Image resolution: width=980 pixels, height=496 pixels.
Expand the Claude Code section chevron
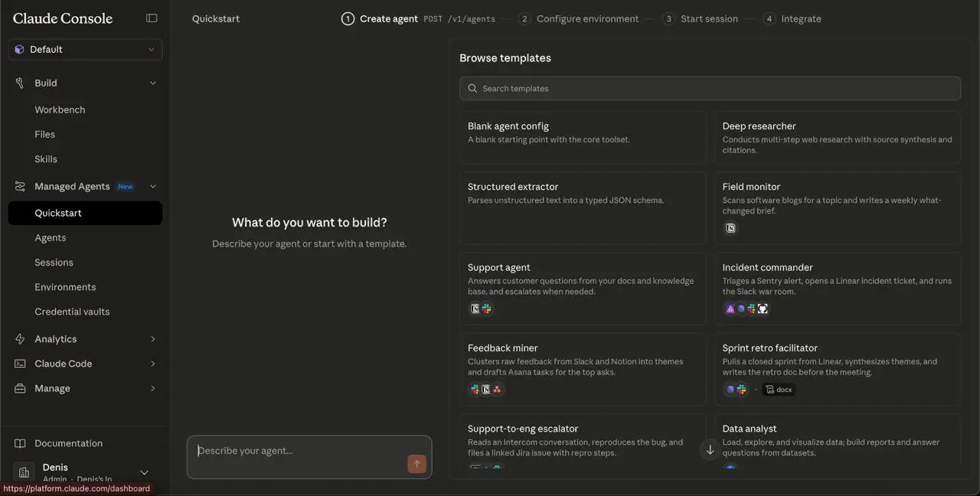(152, 364)
